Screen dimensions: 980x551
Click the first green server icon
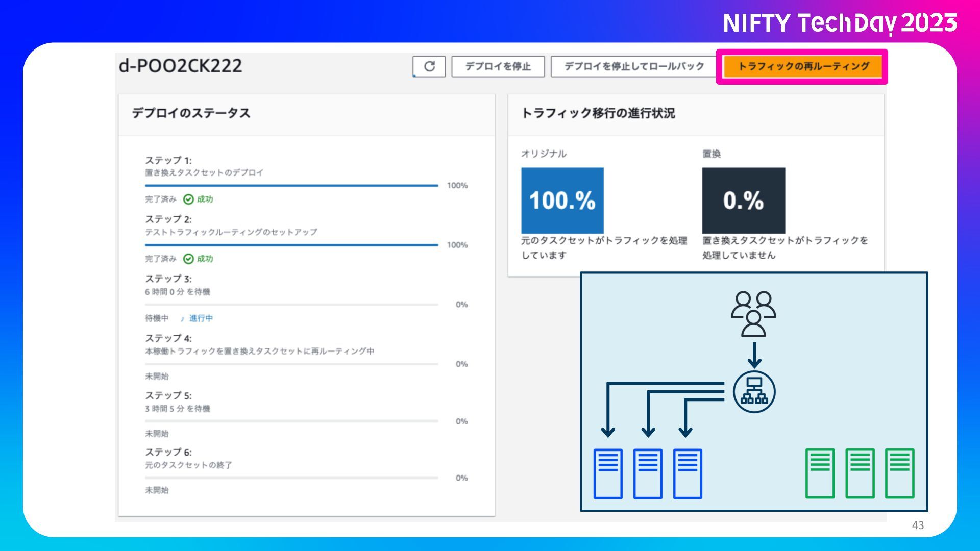pyautogui.click(x=820, y=473)
